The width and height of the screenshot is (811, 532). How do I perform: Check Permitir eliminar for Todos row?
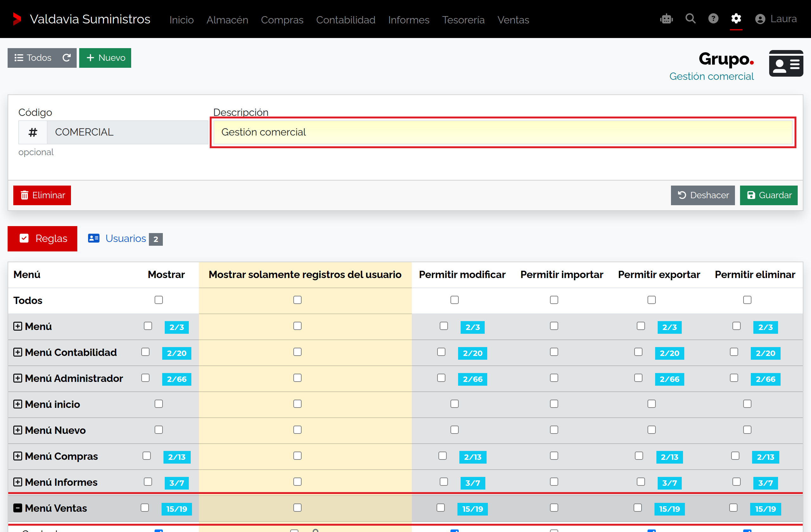coord(747,300)
